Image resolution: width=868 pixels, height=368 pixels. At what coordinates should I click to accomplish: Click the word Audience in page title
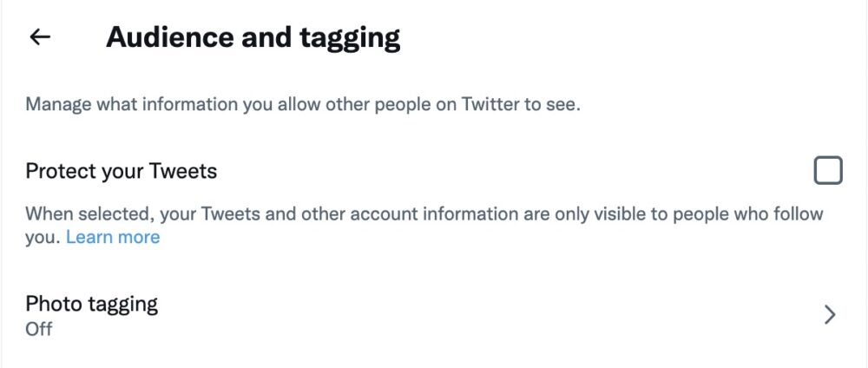point(166,37)
